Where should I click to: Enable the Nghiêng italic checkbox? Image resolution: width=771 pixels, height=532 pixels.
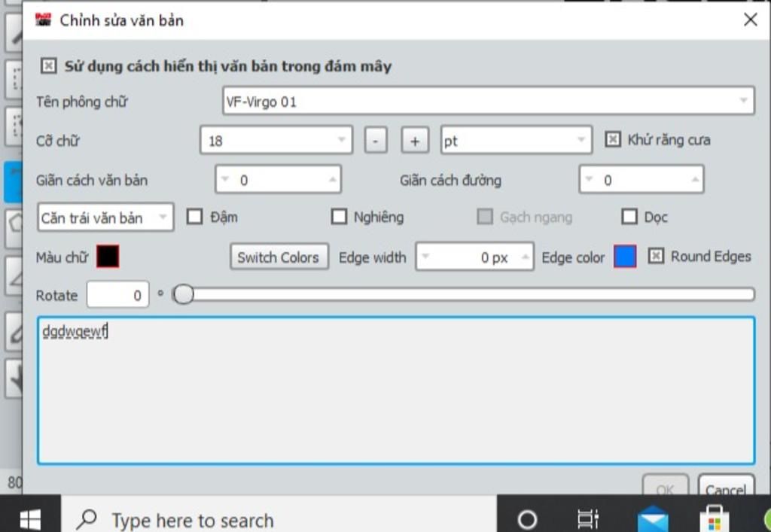pos(339,217)
